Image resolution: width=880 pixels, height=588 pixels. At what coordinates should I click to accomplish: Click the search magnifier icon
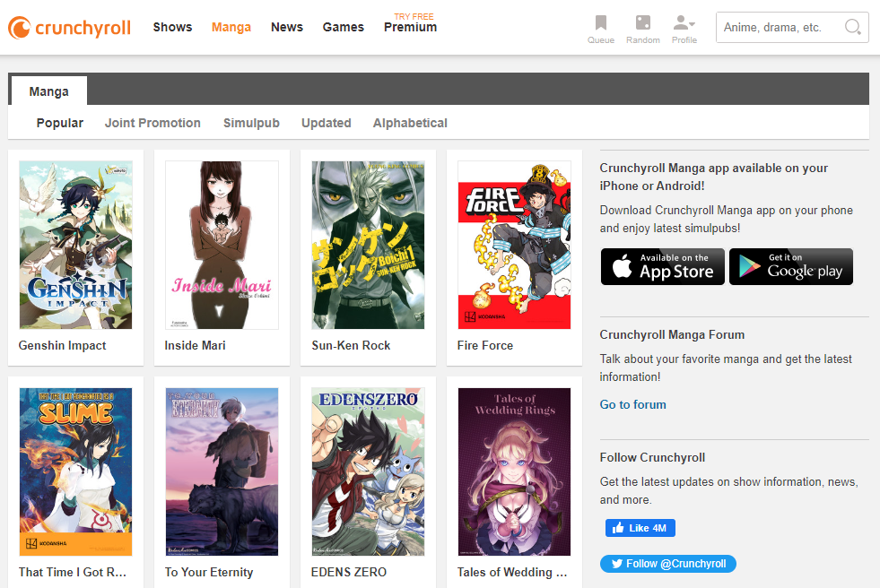852,28
